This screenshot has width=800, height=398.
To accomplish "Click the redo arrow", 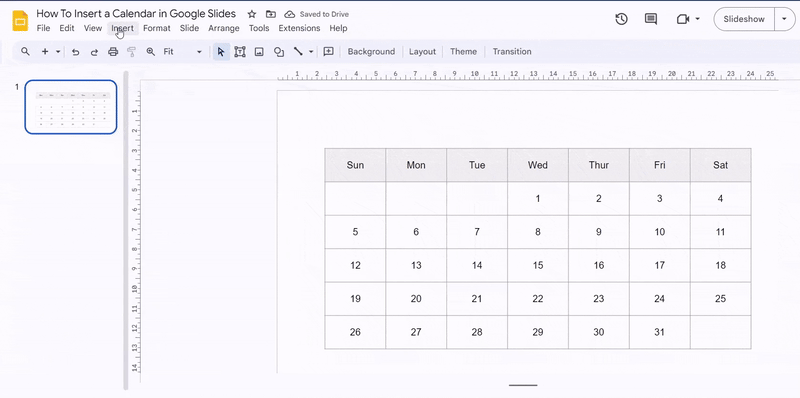I will point(94,52).
